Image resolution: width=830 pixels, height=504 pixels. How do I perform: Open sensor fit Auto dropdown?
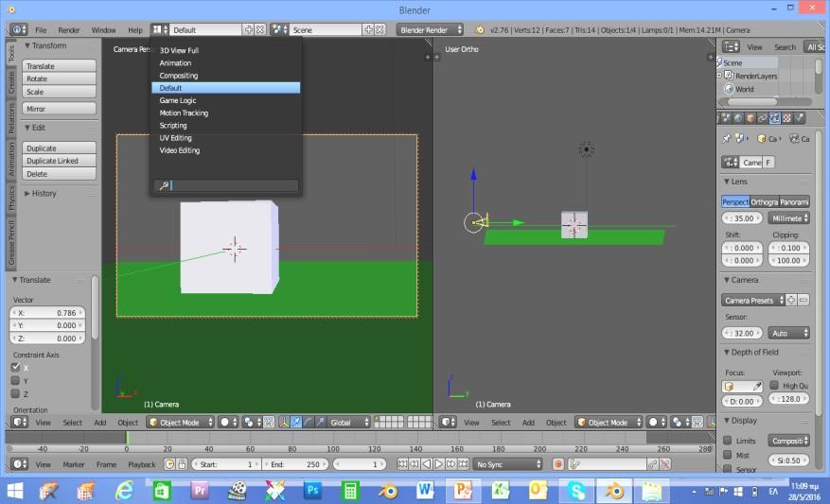tap(788, 333)
